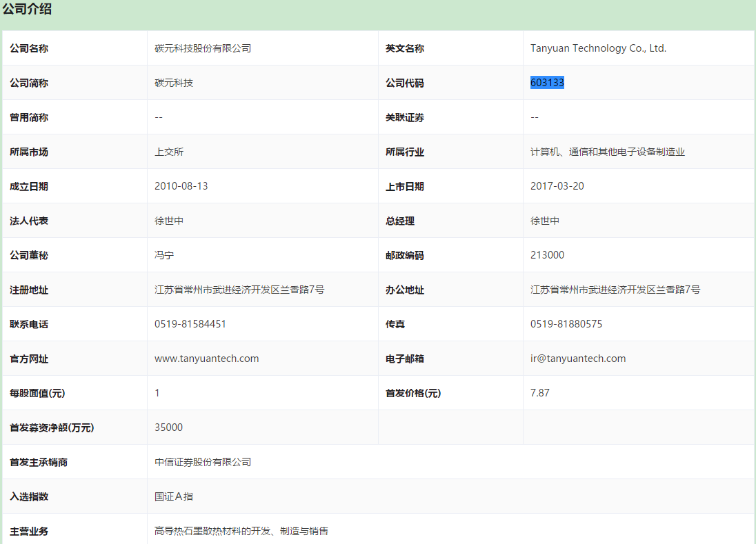Viewport: 756px width, 544px height.
Task: Click the IPO price value 7.87
Action: point(539,393)
